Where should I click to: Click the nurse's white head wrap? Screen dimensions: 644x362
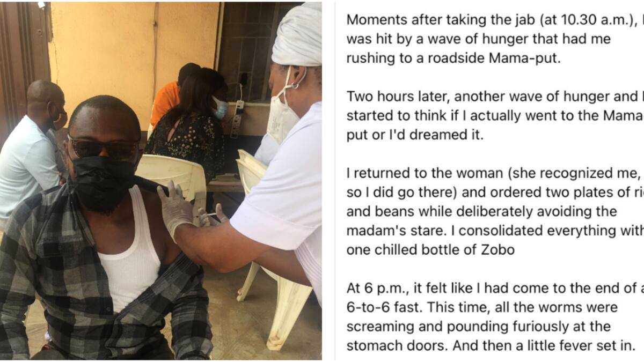297,34
